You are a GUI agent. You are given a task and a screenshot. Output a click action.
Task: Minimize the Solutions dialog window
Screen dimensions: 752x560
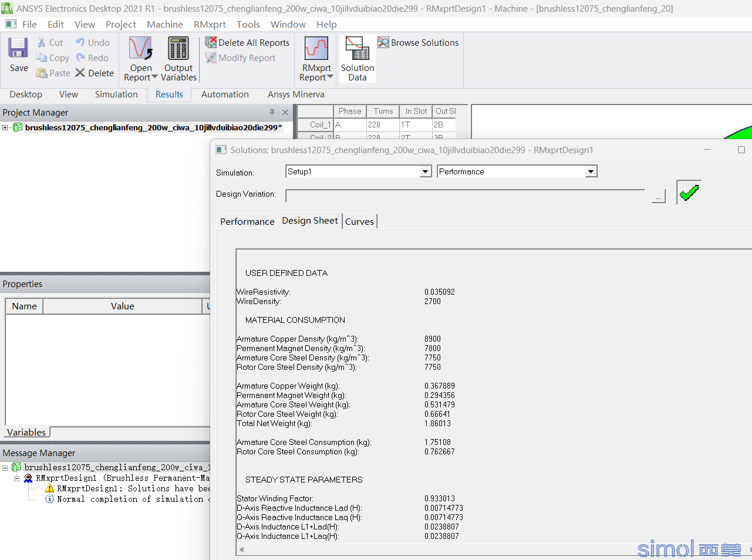[x=707, y=150]
